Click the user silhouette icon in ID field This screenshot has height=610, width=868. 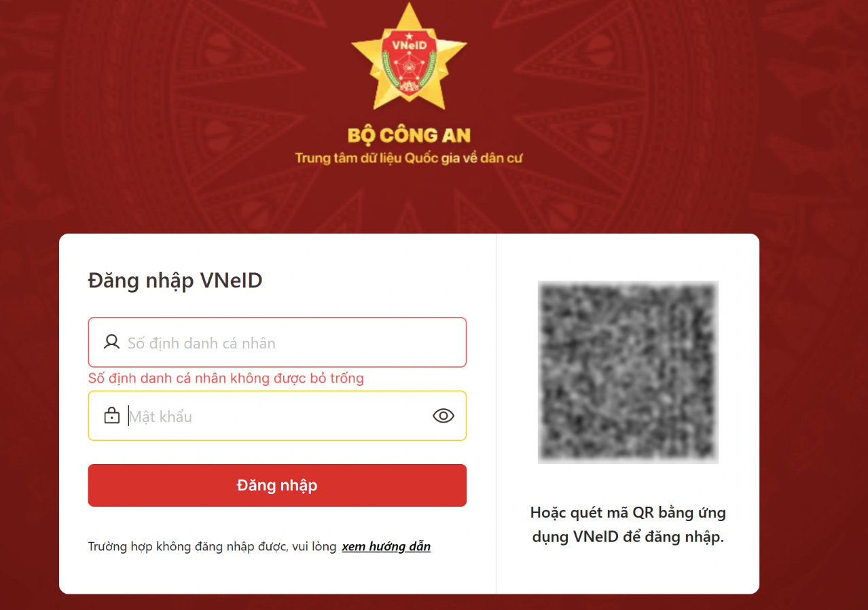point(111,342)
